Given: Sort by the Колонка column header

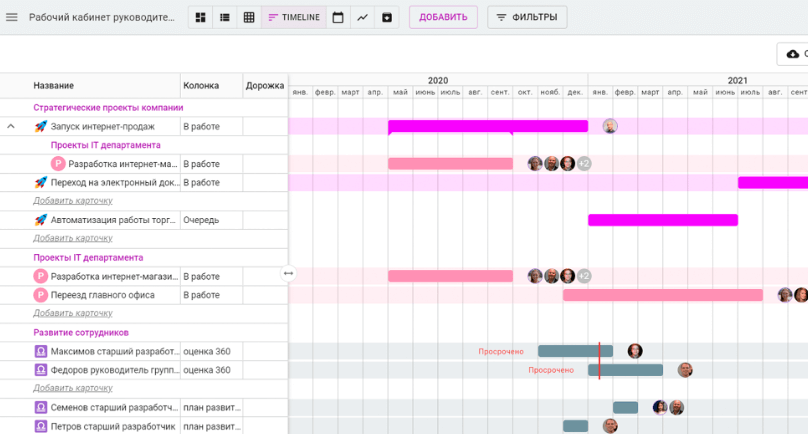Looking at the screenshot, I should 201,86.
